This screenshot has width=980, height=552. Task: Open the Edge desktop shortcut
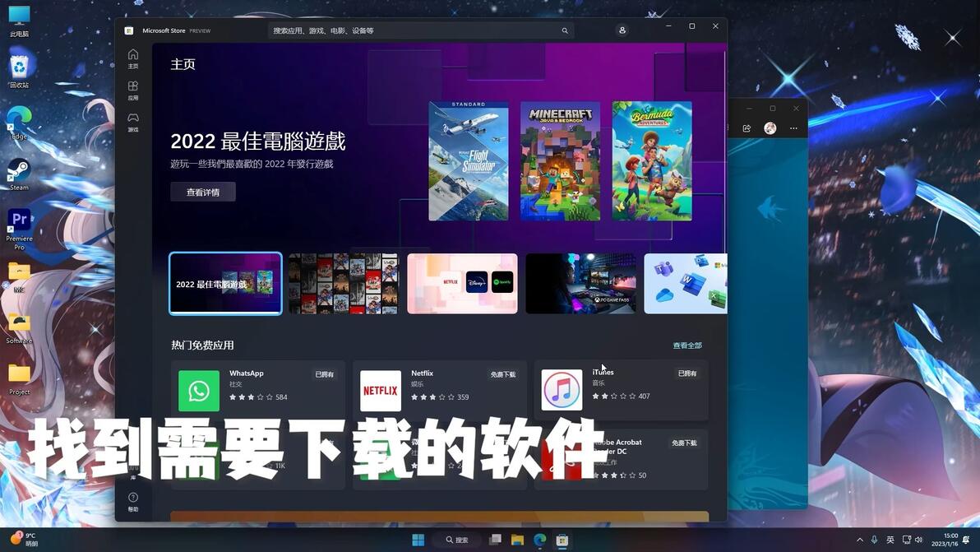pyautogui.click(x=19, y=123)
